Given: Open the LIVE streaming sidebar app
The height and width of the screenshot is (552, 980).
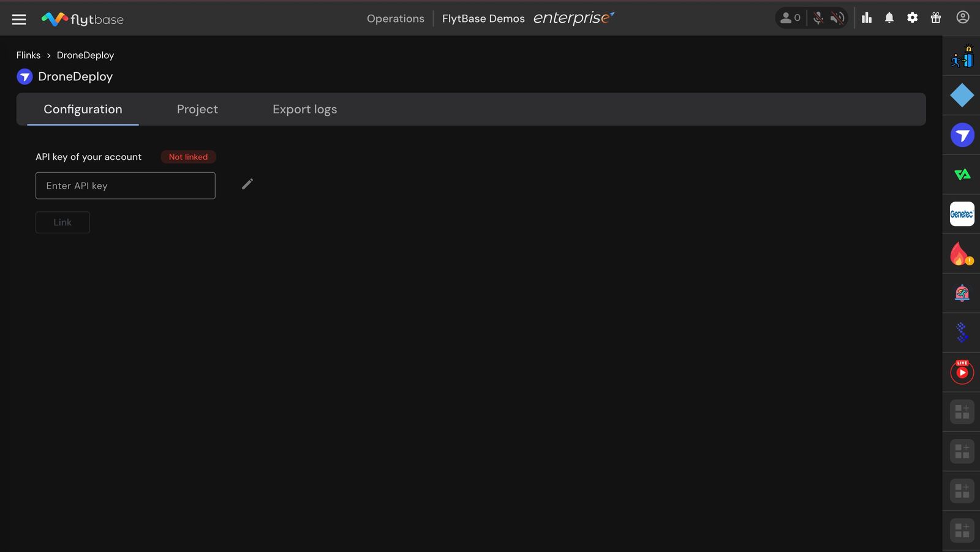Looking at the screenshot, I should point(962,372).
